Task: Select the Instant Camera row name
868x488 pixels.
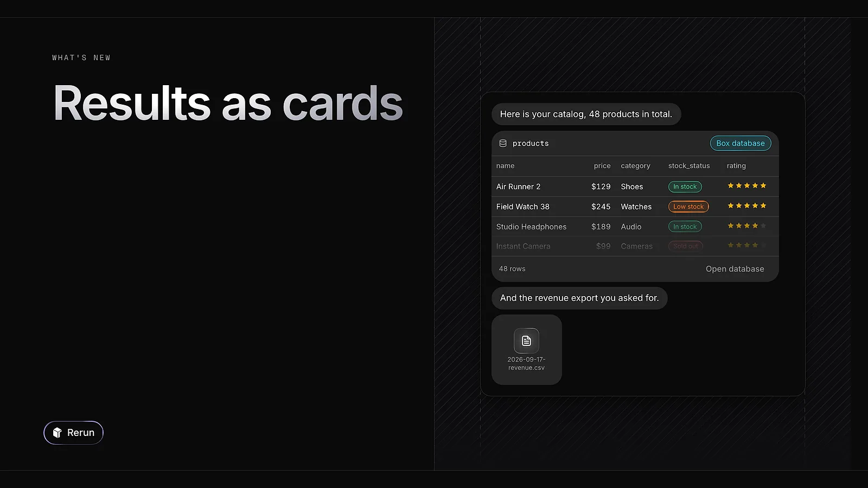Action: (523, 246)
